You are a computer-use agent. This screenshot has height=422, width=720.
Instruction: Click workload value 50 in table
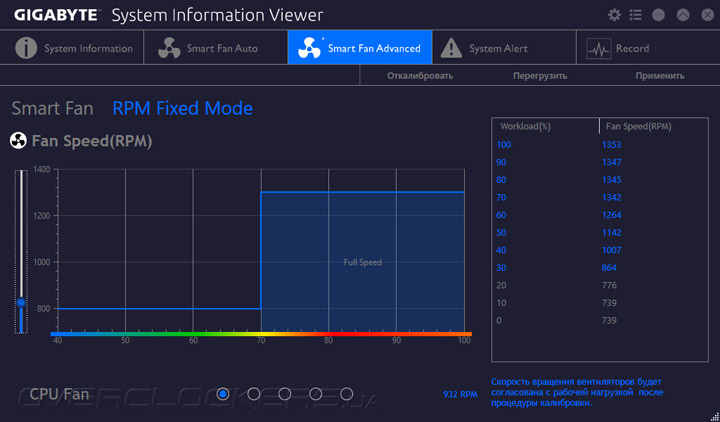click(x=501, y=232)
